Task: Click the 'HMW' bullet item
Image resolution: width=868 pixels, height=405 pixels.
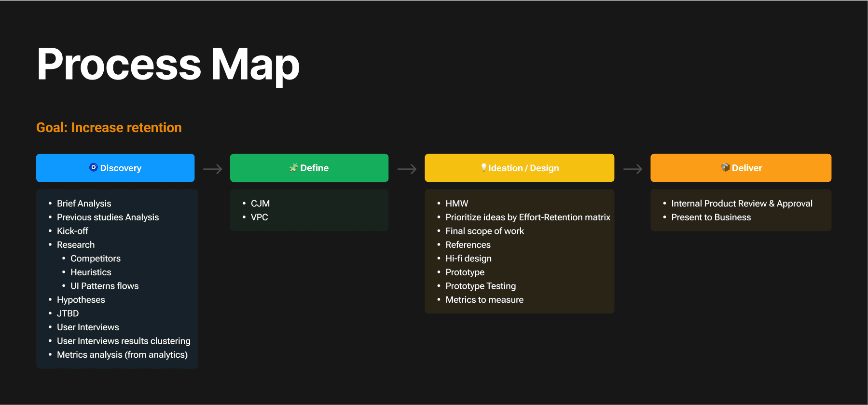Action: (x=456, y=203)
